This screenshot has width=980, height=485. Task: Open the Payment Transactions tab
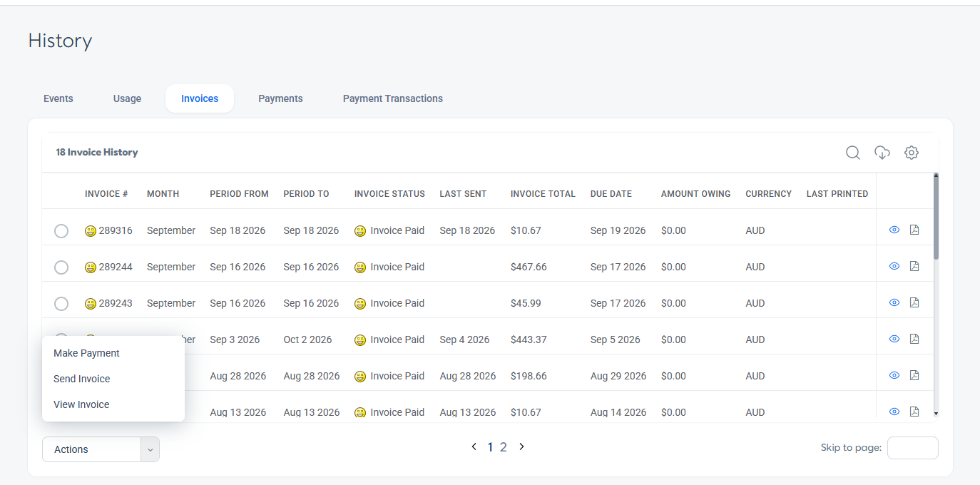coord(393,98)
